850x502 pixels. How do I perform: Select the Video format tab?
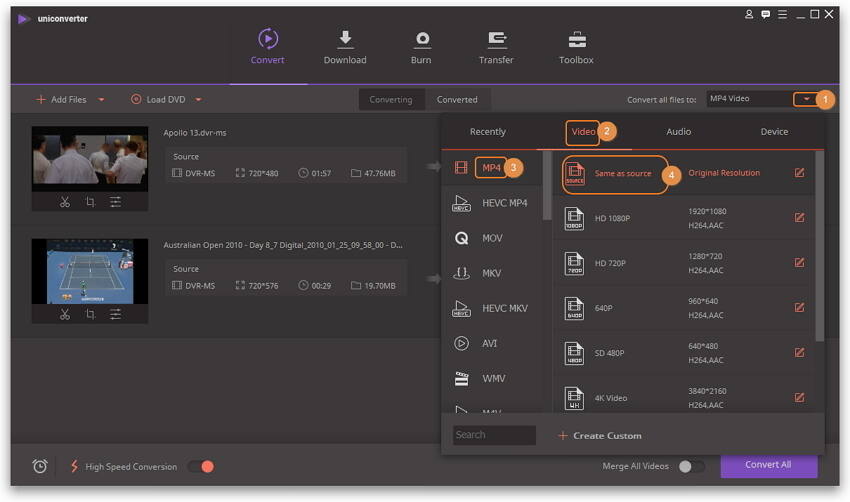point(583,132)
